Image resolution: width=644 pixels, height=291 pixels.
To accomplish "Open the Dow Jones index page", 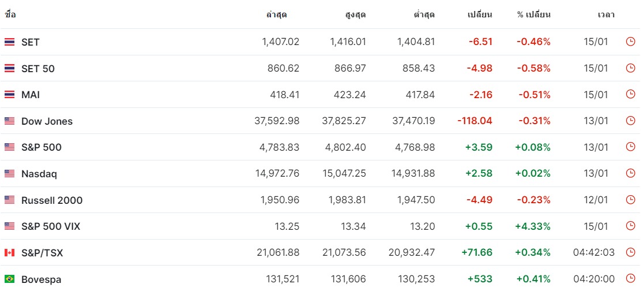I will (47, 121).
